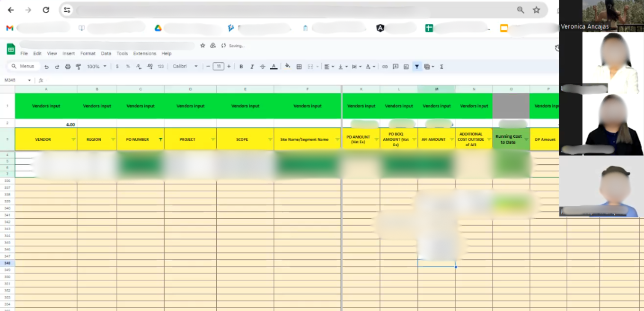Go back with browser back arrow
The image size is (644, 311).
[11, 10]
